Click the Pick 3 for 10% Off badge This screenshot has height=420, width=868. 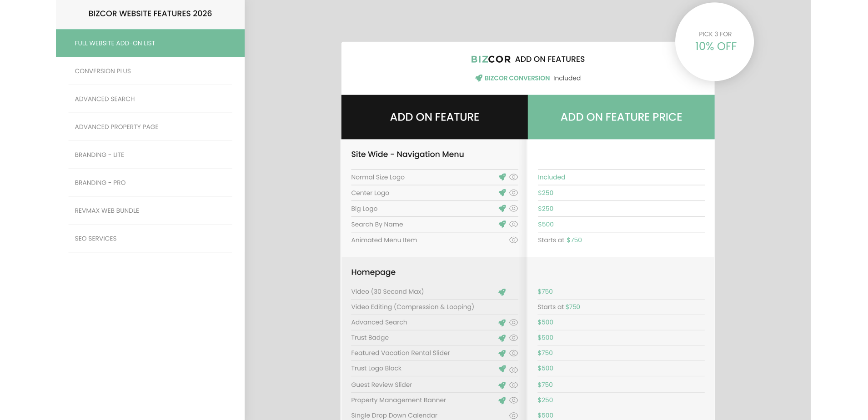715,42
